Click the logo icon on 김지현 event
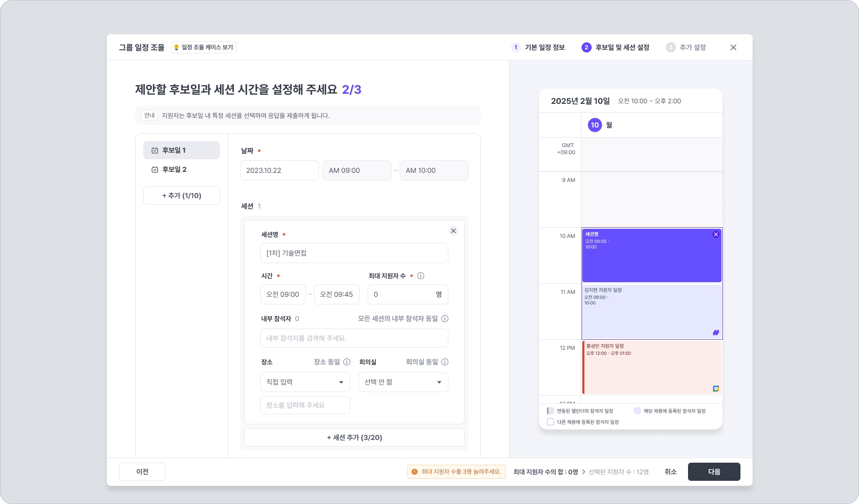 click(716, 333)
